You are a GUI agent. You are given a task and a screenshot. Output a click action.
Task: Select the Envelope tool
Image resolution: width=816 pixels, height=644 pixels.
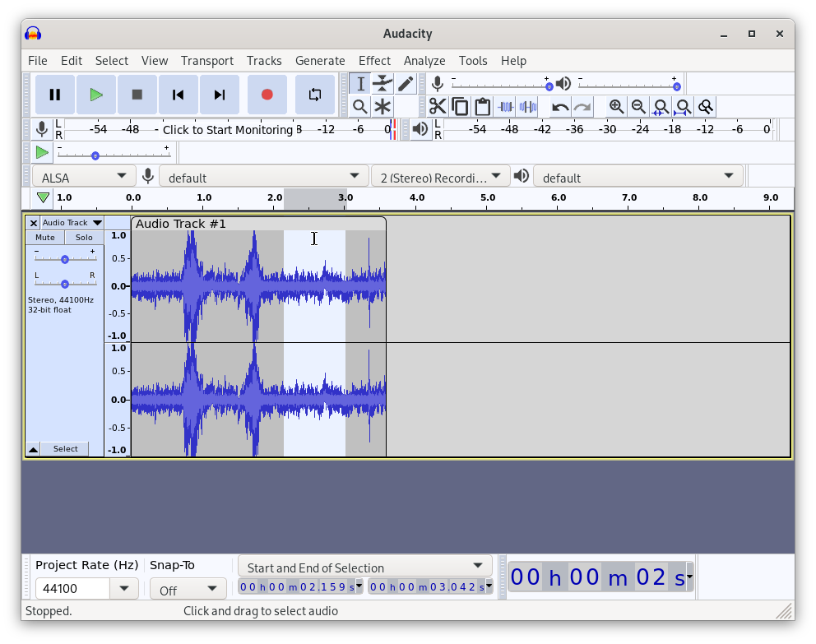(x=382, y=83)
